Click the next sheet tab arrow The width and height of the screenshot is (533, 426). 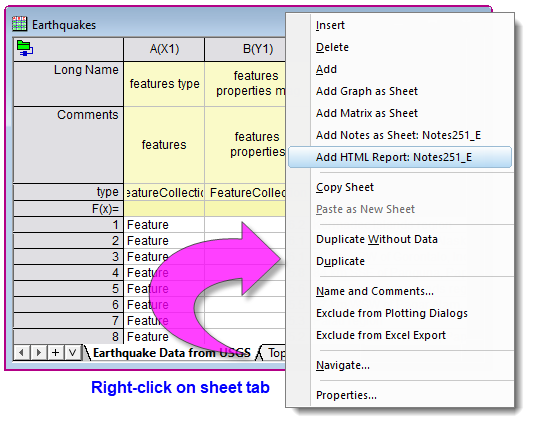pyautogui.click(x=39, y=353)
